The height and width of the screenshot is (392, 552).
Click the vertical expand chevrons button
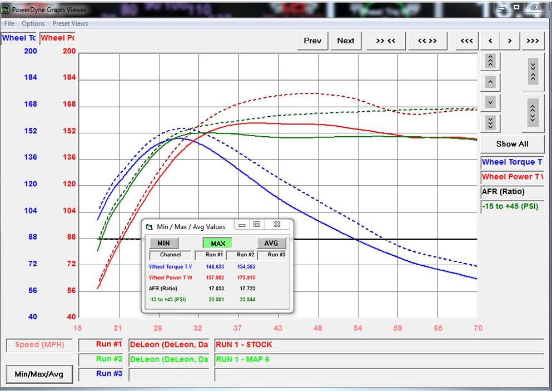533,113
